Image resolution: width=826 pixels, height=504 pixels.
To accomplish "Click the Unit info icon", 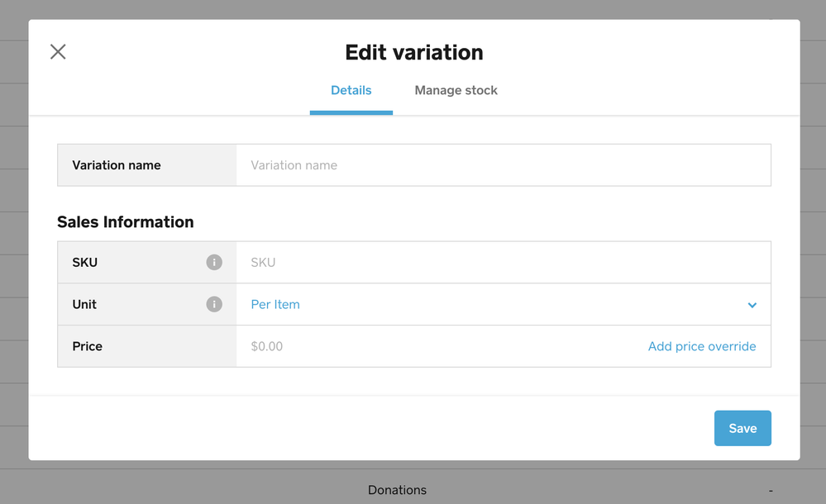I will click(x=214, y=304).
